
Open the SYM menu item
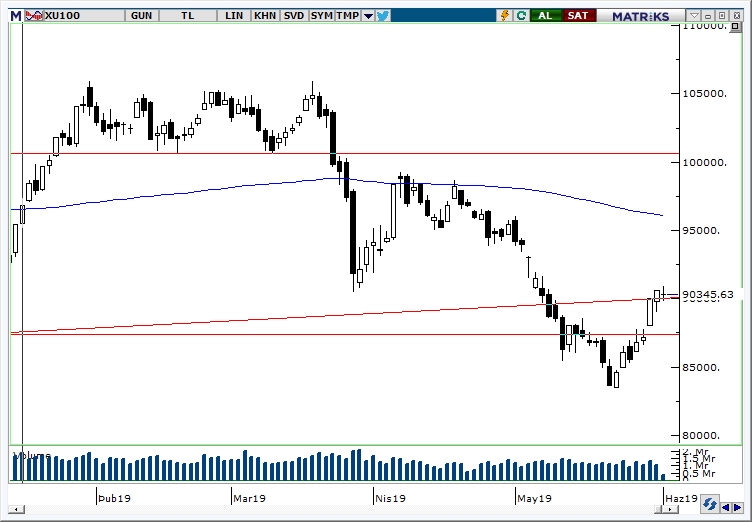(321, 16)
